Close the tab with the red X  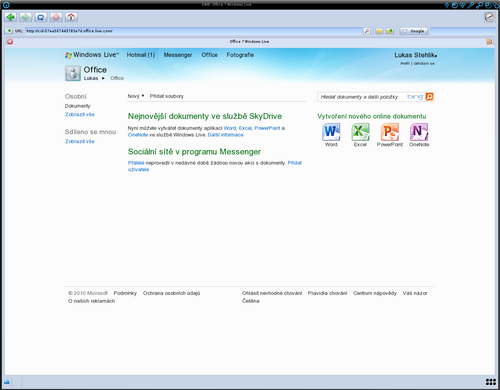point(10,42)
